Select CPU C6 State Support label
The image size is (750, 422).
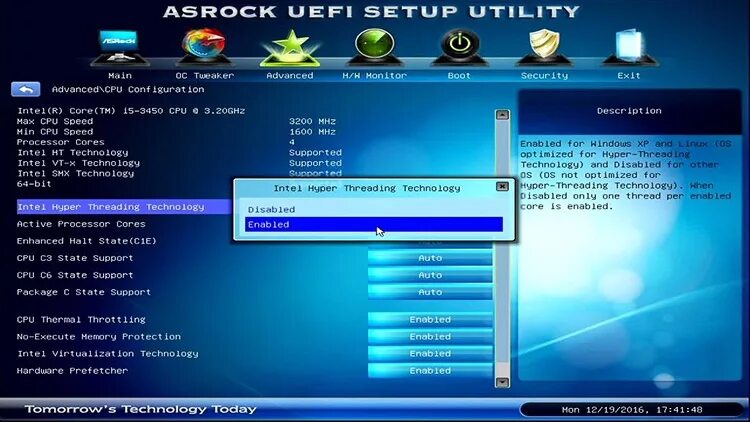point(75,275)
